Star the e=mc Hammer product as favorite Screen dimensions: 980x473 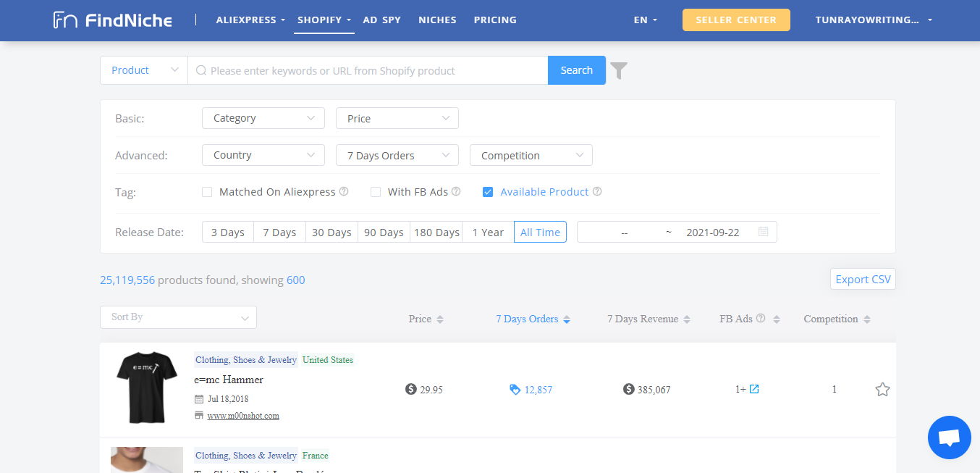click(x=882, y=389)
